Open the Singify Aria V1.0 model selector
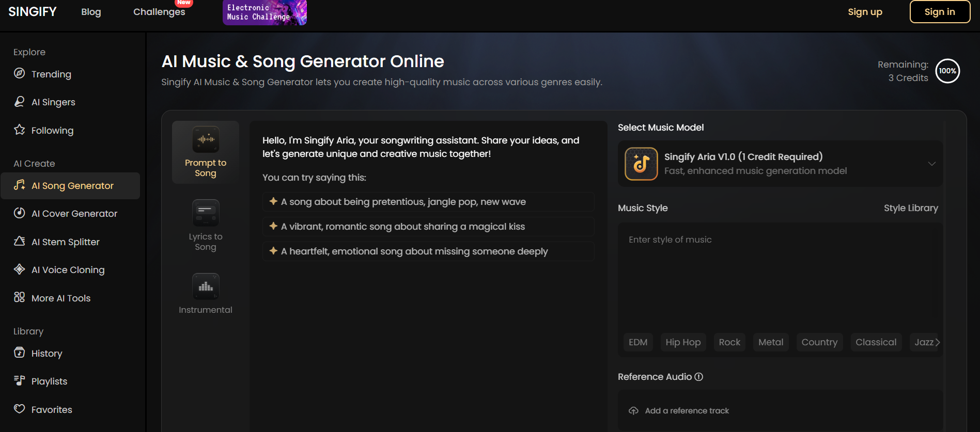Screen dimensions: 980x432 [x=780, y=164]
